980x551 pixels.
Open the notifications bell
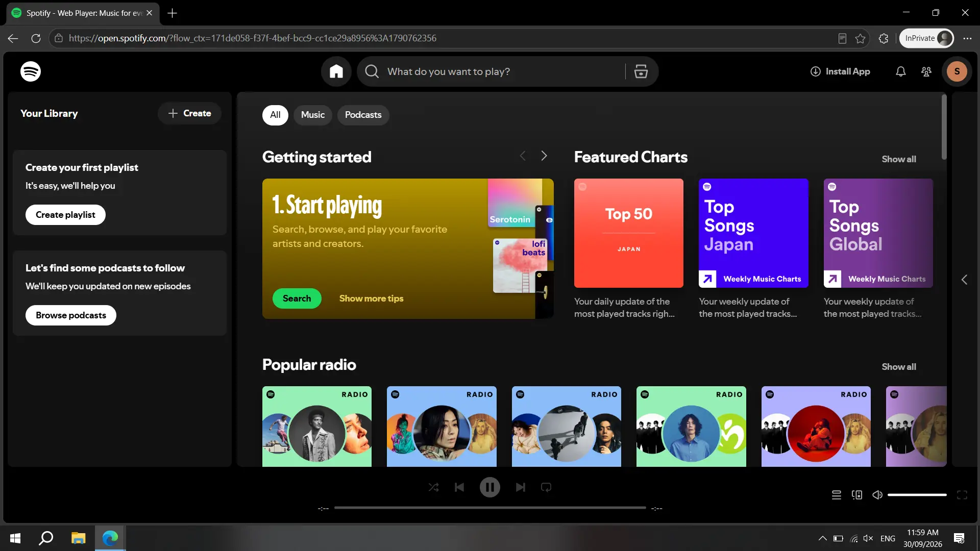901,71
